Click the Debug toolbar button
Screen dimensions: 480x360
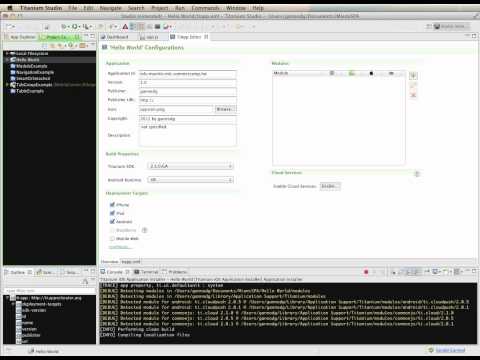(x=64, y=26)
